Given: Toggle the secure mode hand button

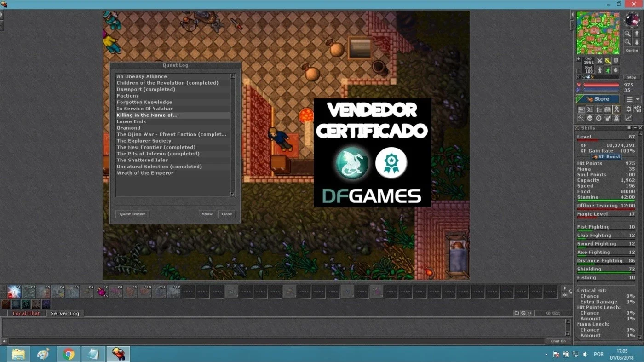Looking at the screenshot, I should click(x=616, y=70).
